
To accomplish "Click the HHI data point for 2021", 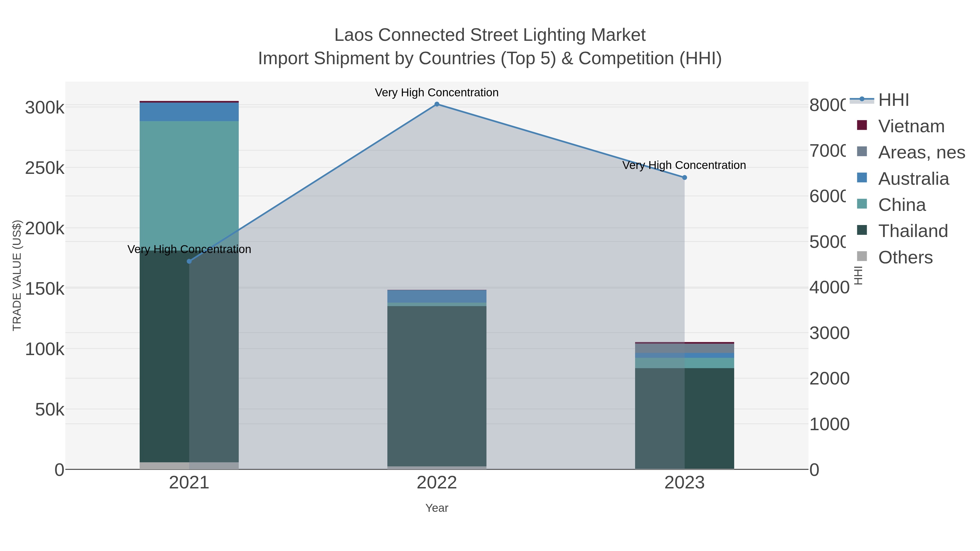I will point(189,261).
